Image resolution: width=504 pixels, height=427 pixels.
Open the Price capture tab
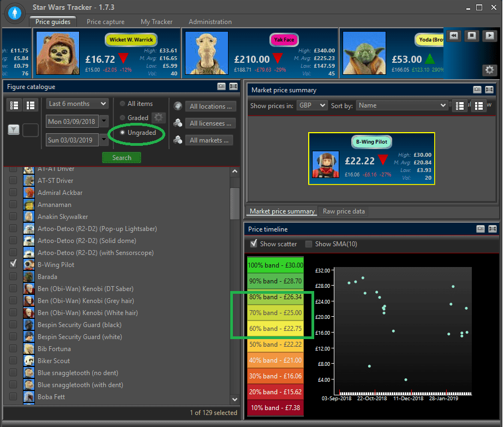[105, 21]
